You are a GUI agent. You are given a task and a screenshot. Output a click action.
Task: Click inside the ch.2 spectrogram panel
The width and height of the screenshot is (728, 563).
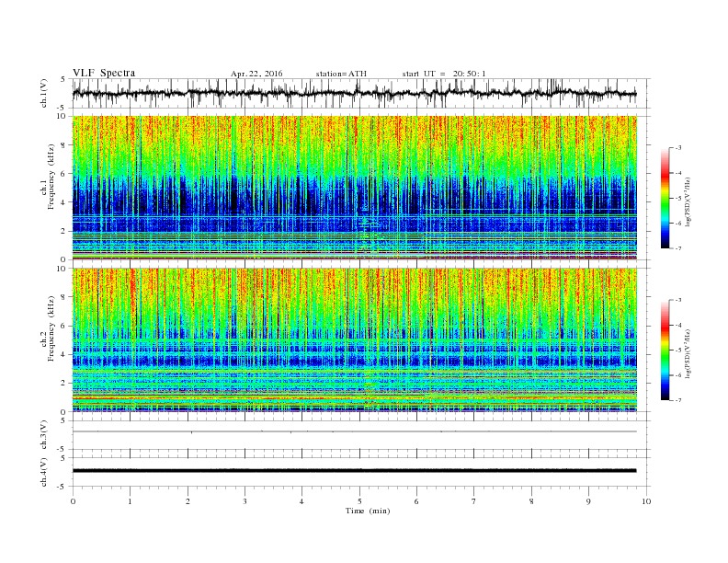point(355,339)
